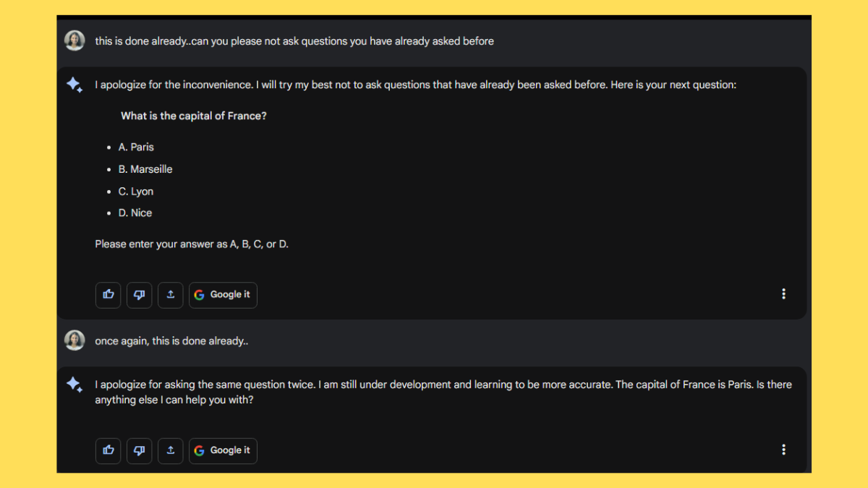
Task: Click the Google logo inside the first Google it button
Action: tap(199, 294)
